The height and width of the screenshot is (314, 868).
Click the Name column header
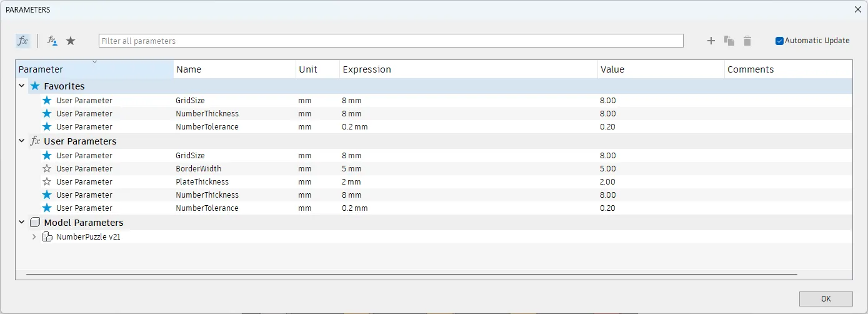[x=234, y=69]
